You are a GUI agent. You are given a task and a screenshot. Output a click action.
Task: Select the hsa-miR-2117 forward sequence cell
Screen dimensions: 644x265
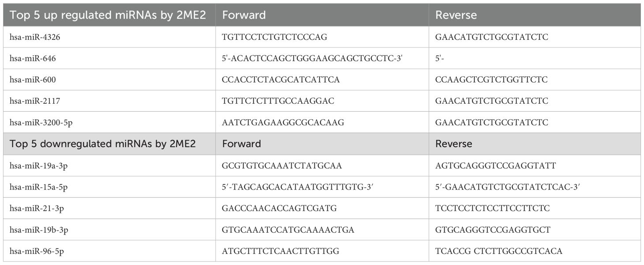tap(322, 101)
